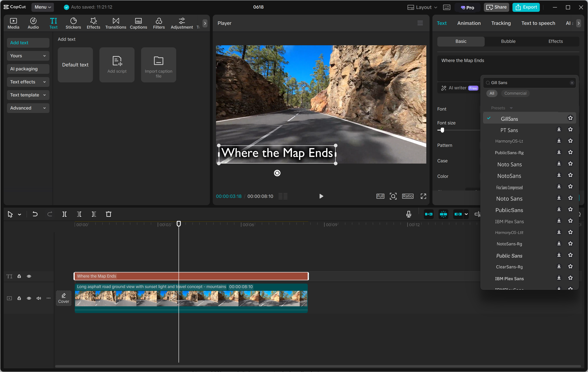Start voice-over recording with microphone icon

409,214
